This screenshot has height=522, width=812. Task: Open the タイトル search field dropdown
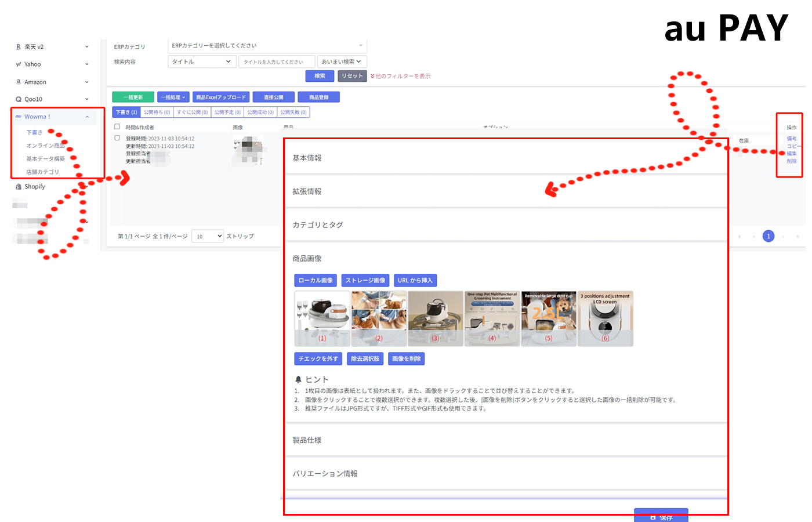point(202,61)
